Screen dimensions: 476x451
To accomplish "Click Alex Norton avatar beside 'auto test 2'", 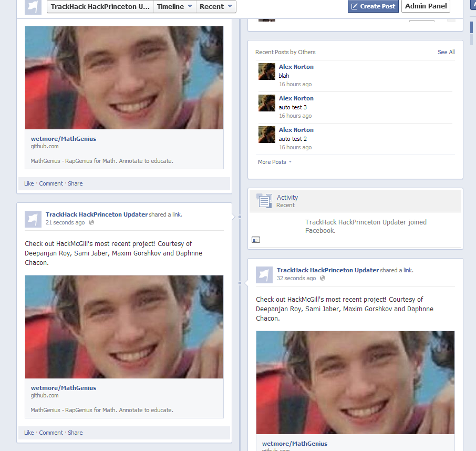I will tap(267, 135).
